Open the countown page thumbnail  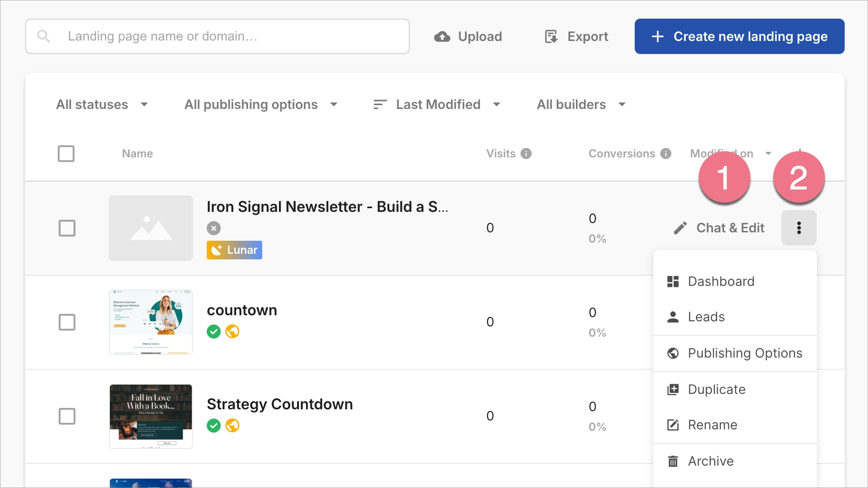[151, 322]
